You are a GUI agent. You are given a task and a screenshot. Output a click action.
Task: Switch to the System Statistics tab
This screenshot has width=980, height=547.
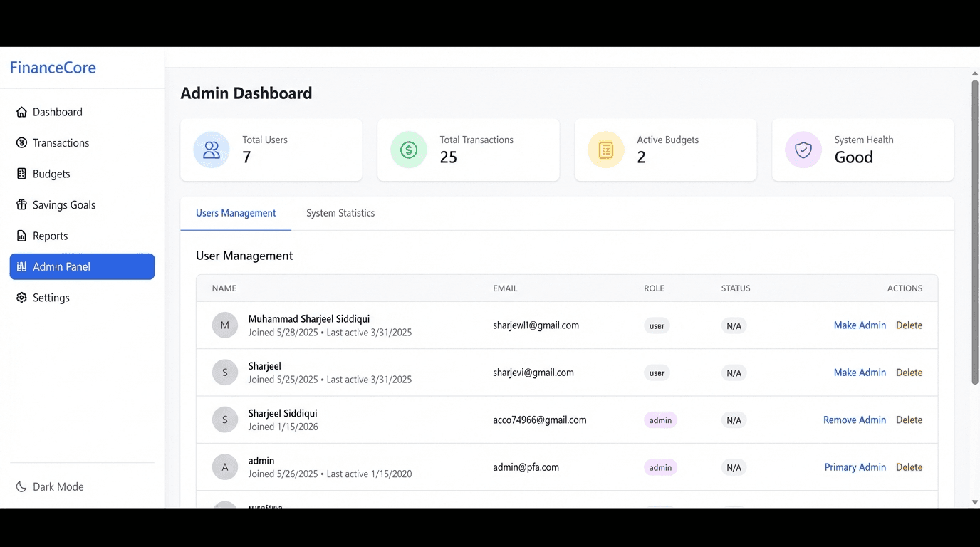340,213
